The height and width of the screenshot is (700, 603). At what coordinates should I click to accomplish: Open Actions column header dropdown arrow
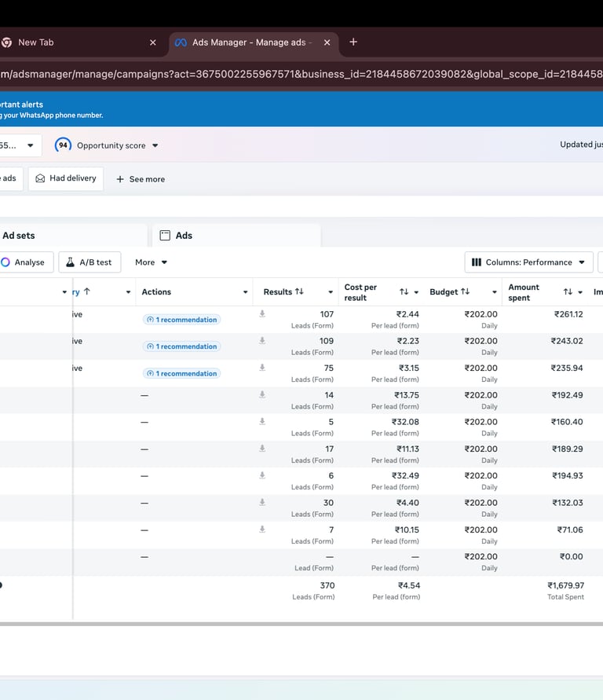tap(245, 292)
